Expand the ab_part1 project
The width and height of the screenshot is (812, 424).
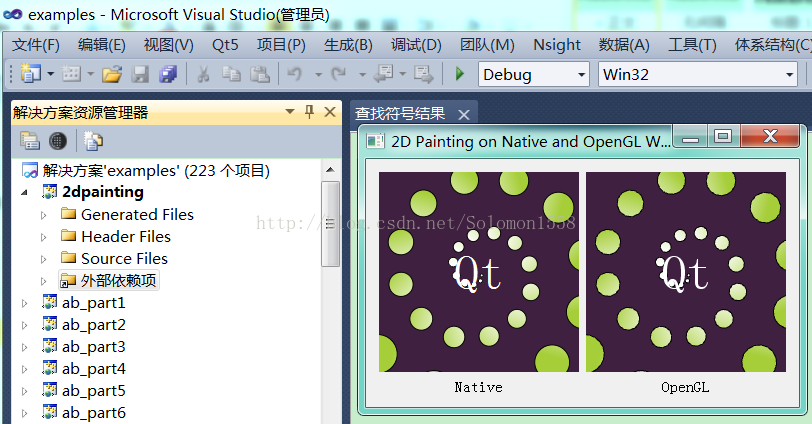pos(24,303)
